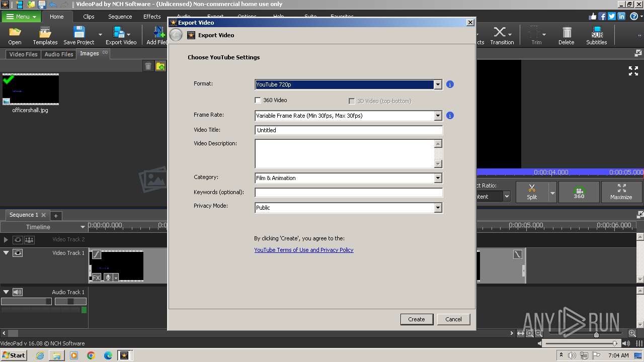Click the thumbs-up like icon
644x362 pixels.
[593, 16]
